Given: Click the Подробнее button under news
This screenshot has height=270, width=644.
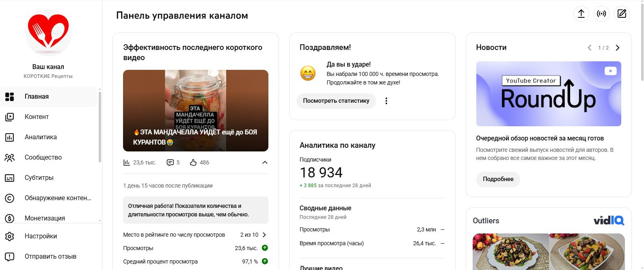Looking at the screenshot, I should (x=498, y=179).
